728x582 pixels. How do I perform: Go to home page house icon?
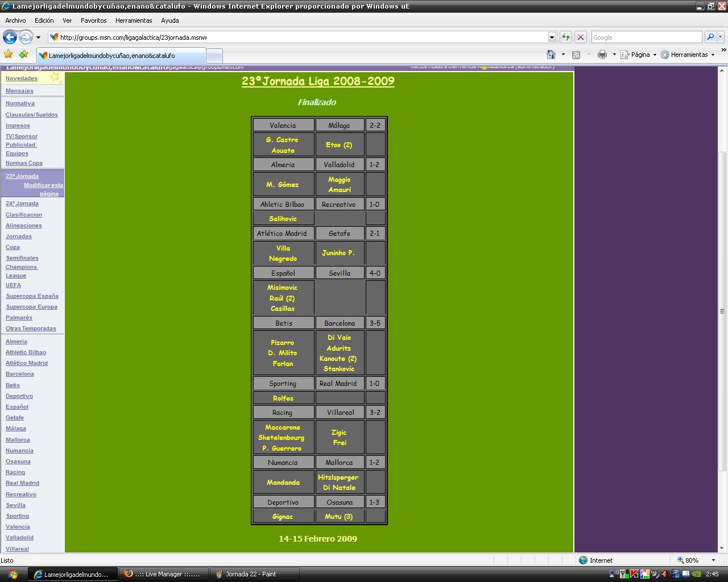(551, 55)
